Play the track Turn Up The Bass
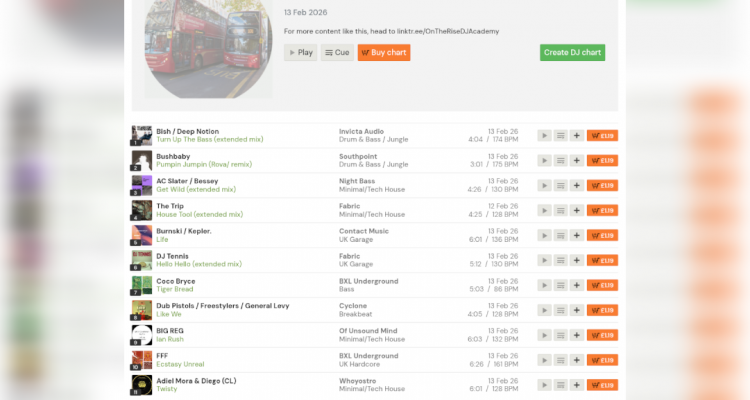Viewport: 750px width, 400px height. point(544,135)
